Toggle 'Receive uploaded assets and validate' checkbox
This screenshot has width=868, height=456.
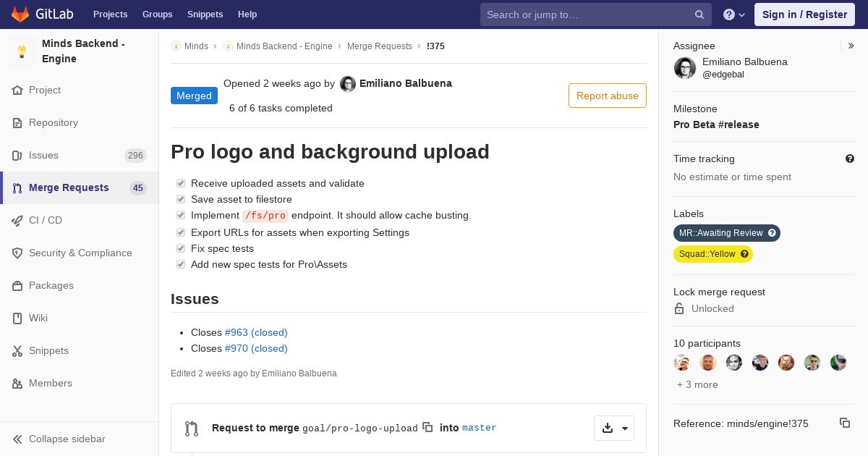[181, 183]
